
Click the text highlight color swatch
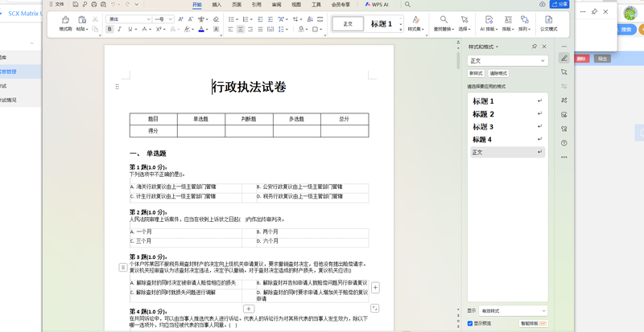pyautogui.click(x=188, y=29)
